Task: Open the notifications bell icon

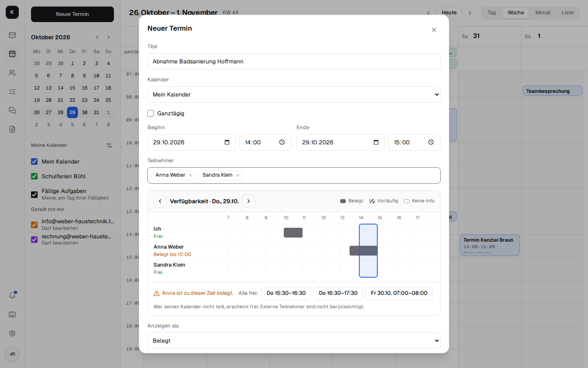Action: click(x=12, y=295)
